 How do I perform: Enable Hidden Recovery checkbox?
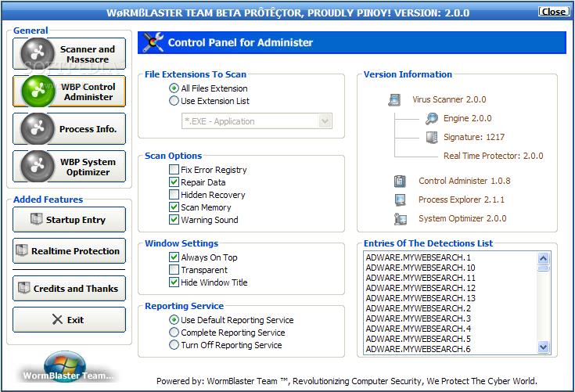174,195
